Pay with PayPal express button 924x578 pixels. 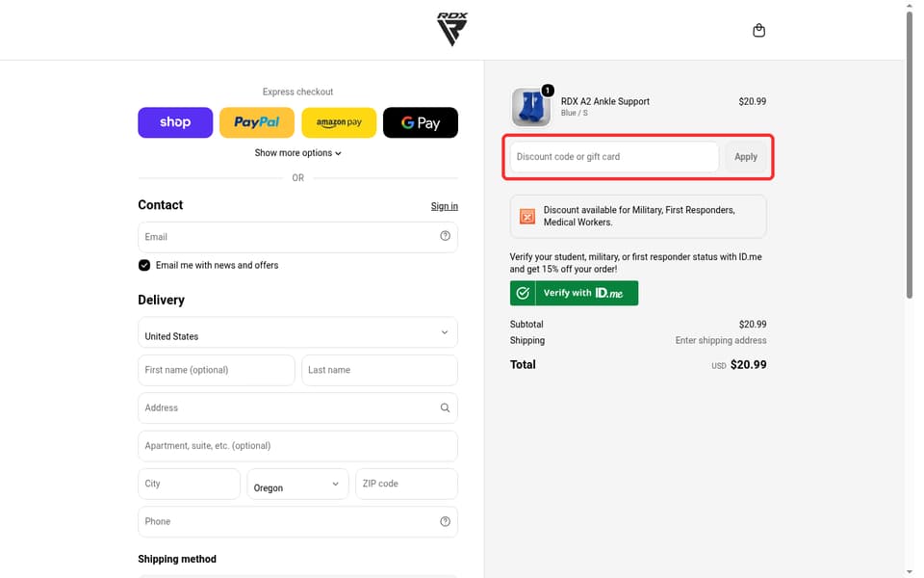pyautogui.click(x=257, y=122)
